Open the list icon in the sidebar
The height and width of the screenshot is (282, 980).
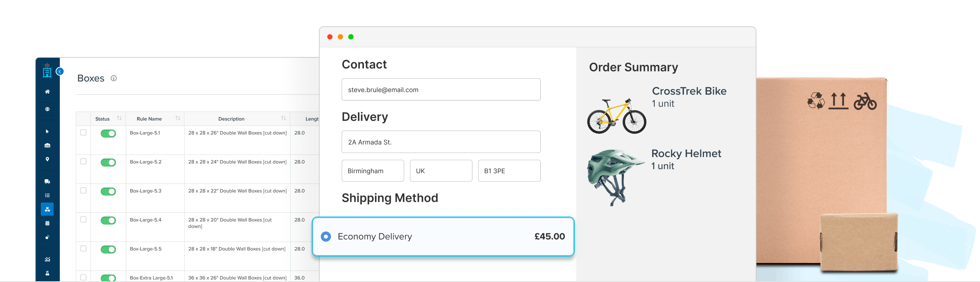(47, 195)
